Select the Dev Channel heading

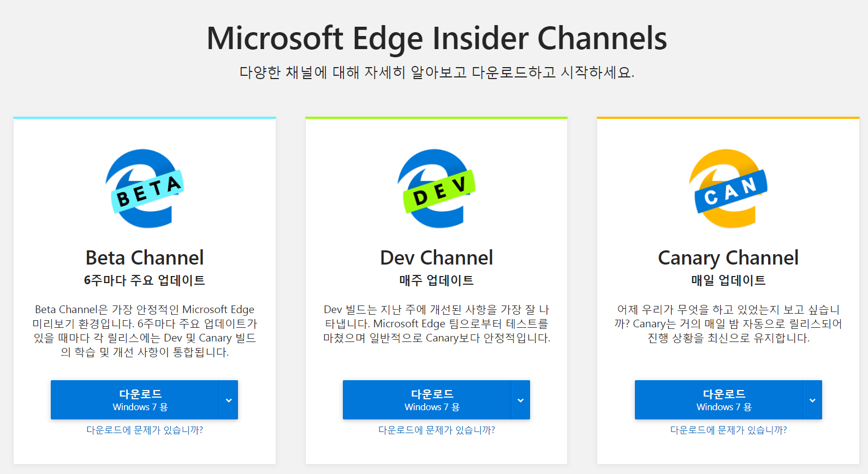(437, 257)
